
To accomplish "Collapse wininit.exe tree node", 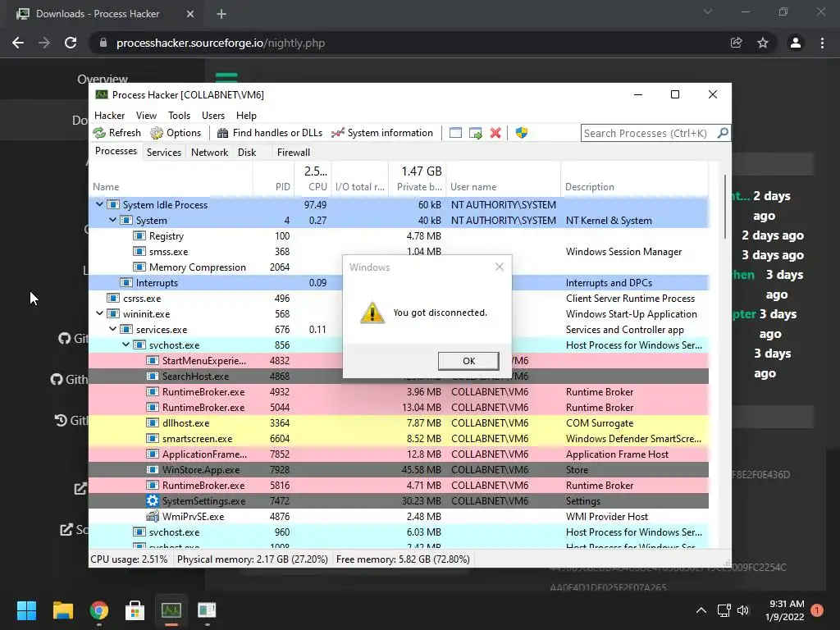I will 99,313.
